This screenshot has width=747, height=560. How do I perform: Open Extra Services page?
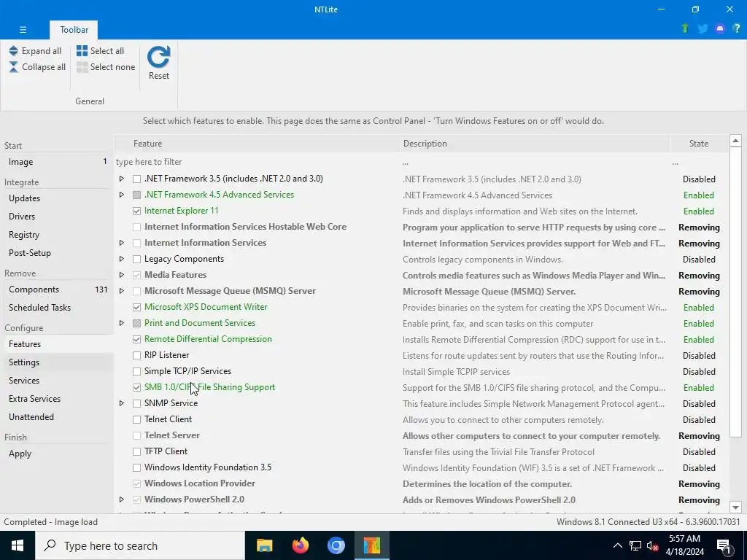(x=57, y=399)
